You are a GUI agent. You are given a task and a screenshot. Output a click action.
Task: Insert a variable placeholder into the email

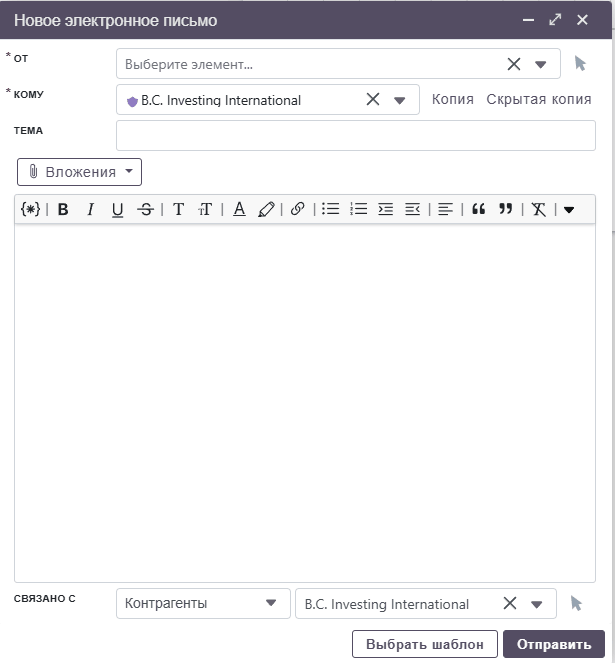(30, 209)
